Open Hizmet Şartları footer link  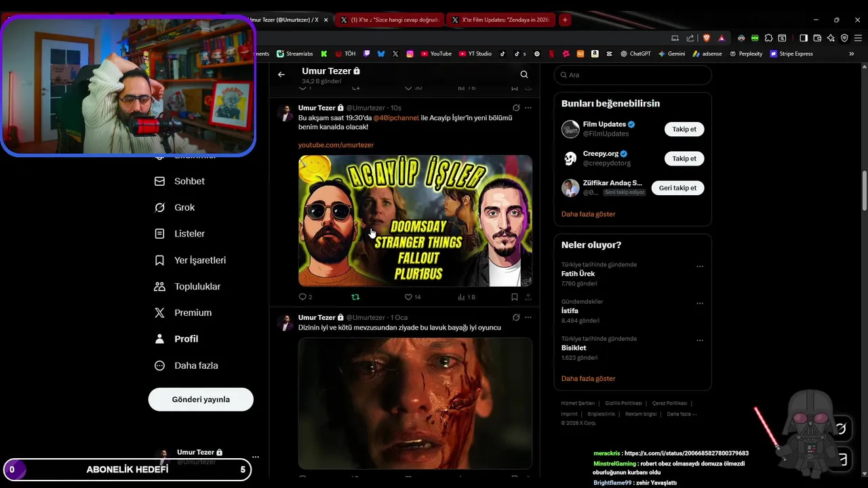coord(578,403)
